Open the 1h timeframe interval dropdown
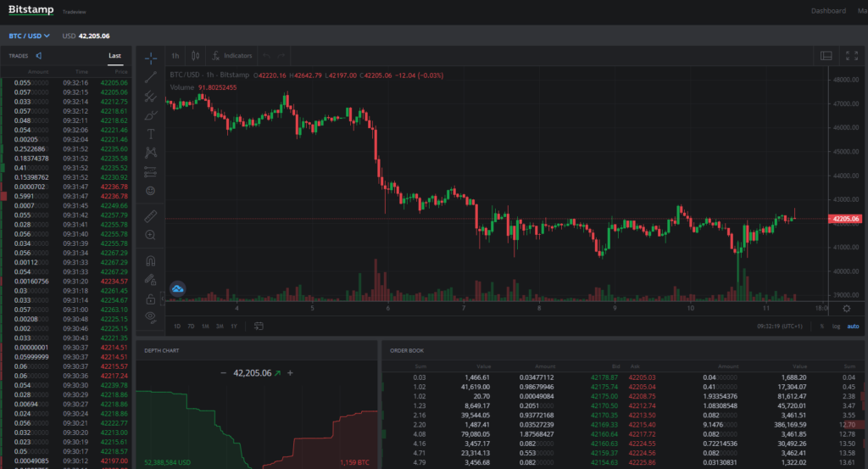Screen dimensions: 868x469 pos(175,55)
